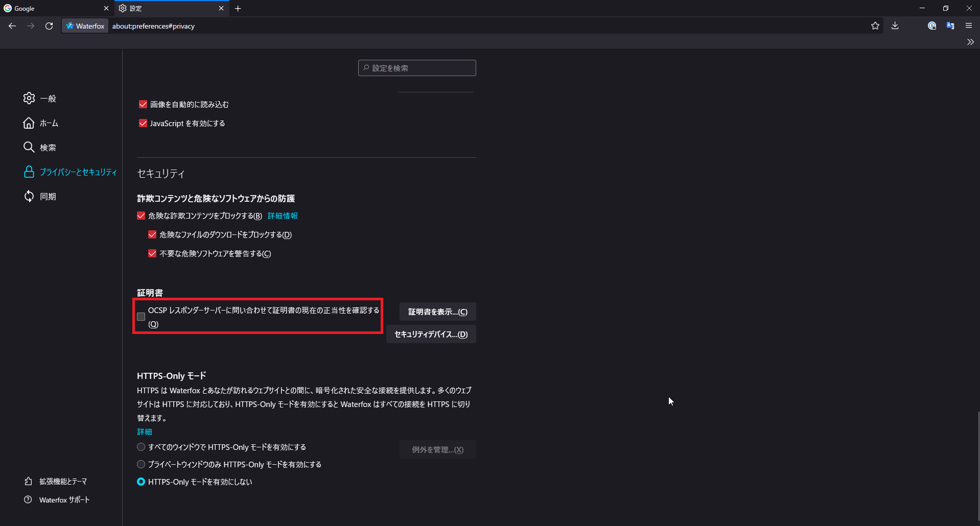Close the 設定 tab
Screen dimensions: 980x526
point(221,9)
